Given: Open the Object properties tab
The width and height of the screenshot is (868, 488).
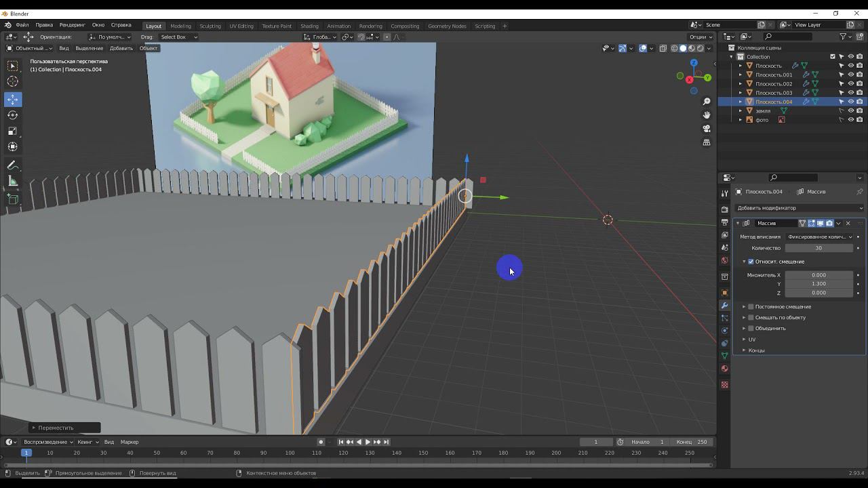Looking at the screenshot, I should [x=725, y=293].
